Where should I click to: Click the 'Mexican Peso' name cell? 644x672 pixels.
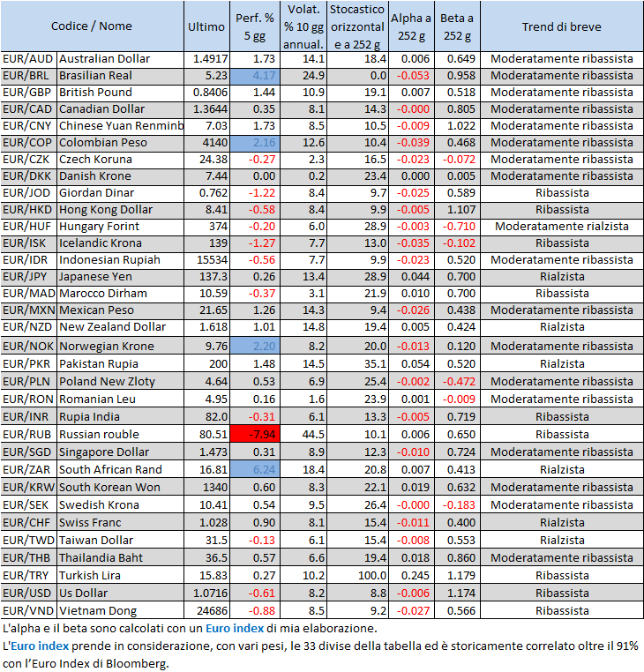(x=121, y=310)
